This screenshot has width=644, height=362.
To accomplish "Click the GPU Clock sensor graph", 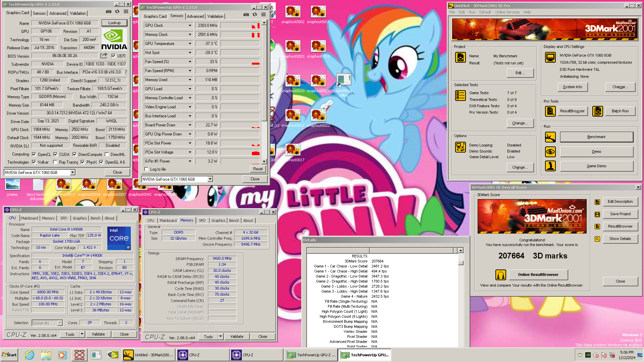I will pyautogui.click(x=240, y=25).
